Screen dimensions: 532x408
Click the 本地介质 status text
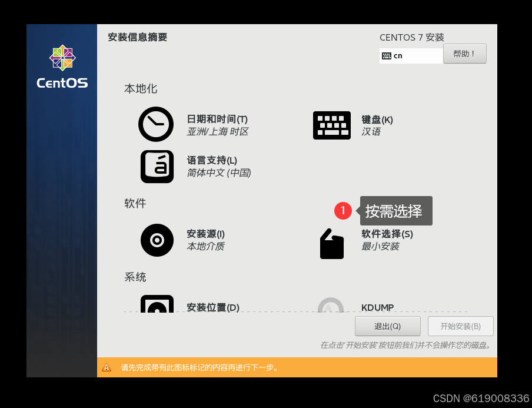pos(205,247)
